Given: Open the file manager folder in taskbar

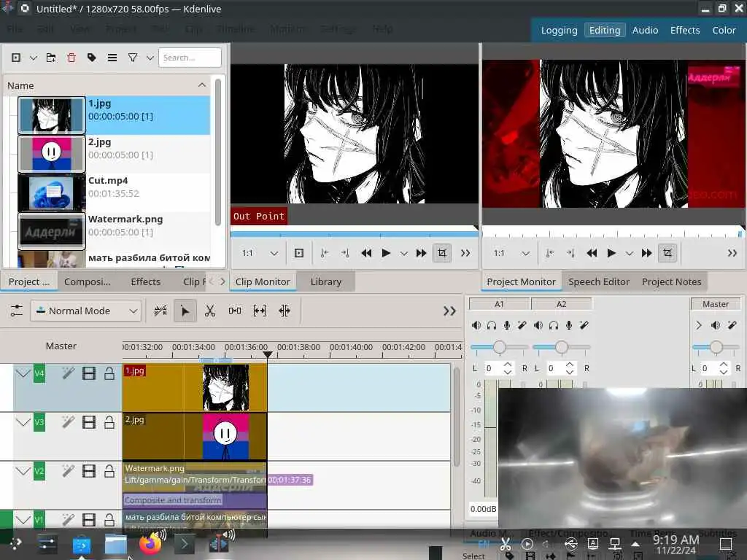Looking at the screenshot, I should (116, 544).
